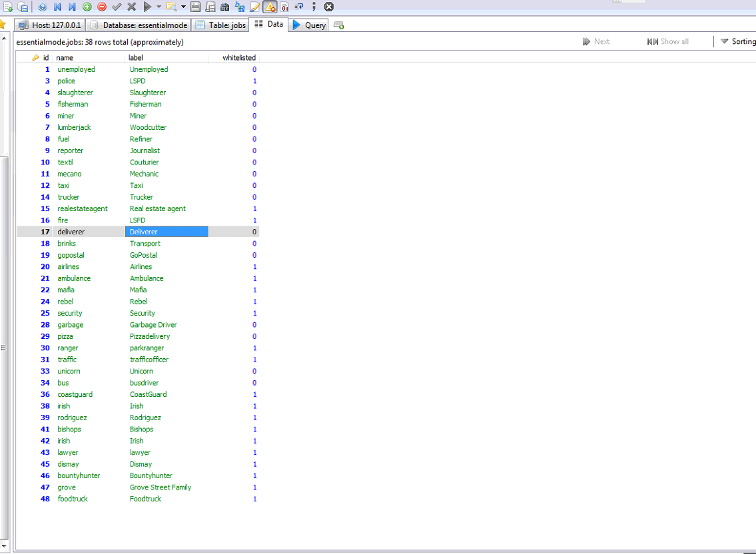Select the 'Pizzadelivery' label cell

click(167, 336)
